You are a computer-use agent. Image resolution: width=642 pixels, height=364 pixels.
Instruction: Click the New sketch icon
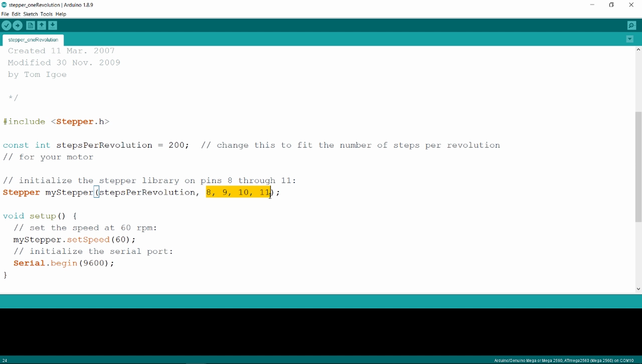(x=30, y=25)
